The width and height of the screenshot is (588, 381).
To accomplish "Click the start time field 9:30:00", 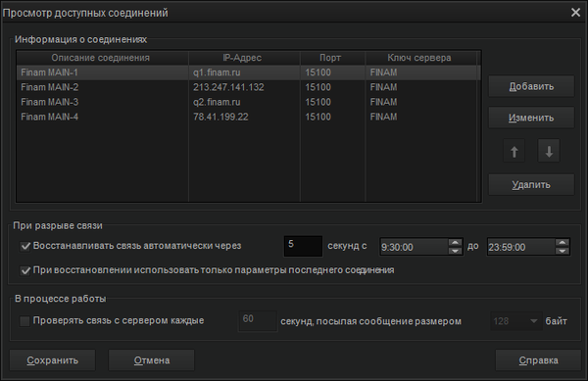I will (x=414, y=247).
